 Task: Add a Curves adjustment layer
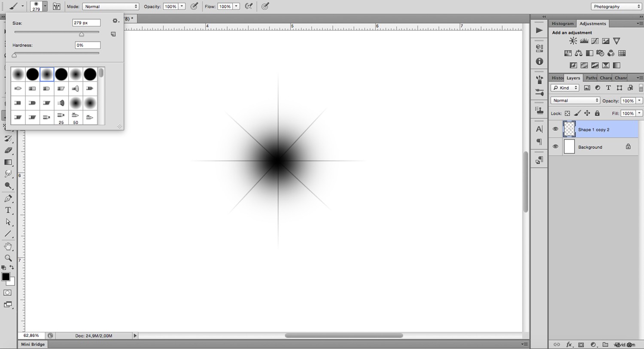point(595,41)
